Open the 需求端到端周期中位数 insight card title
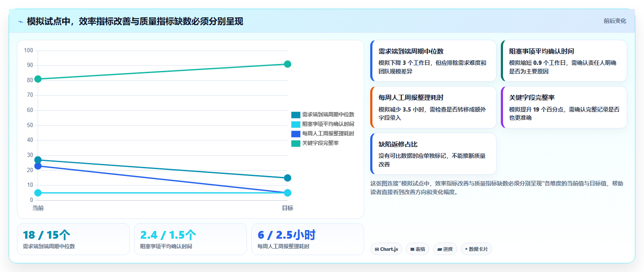 click(x=411, y=51)
